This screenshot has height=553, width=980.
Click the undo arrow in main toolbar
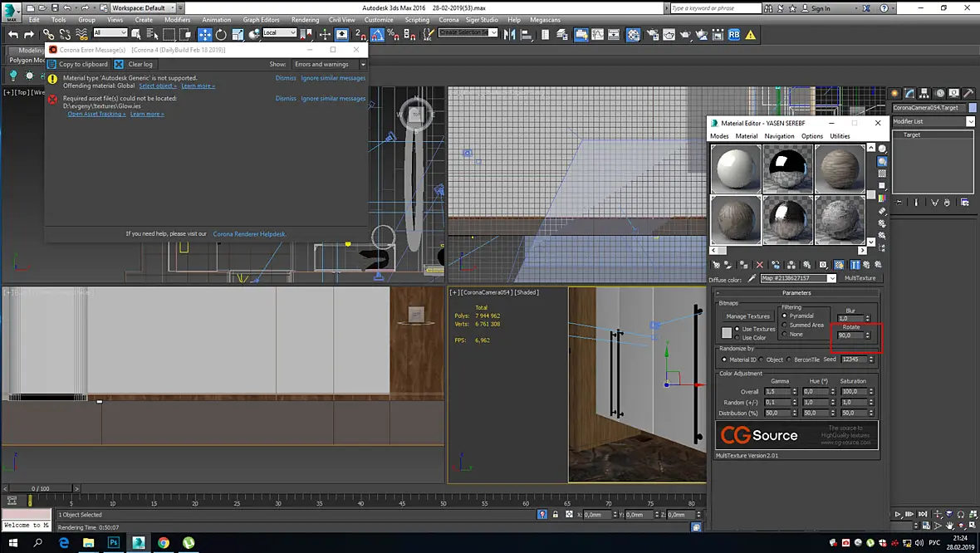13,34
